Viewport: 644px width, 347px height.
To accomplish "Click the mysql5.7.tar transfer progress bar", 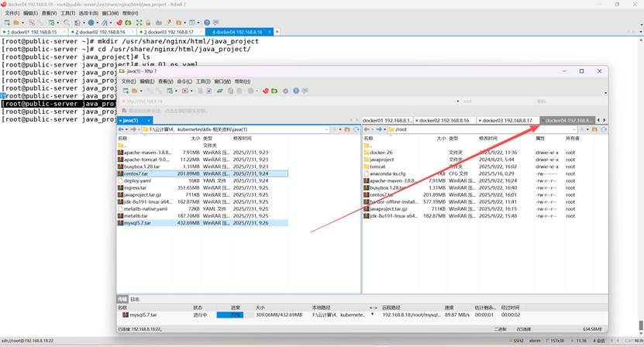I will click(x=235, y=315).
